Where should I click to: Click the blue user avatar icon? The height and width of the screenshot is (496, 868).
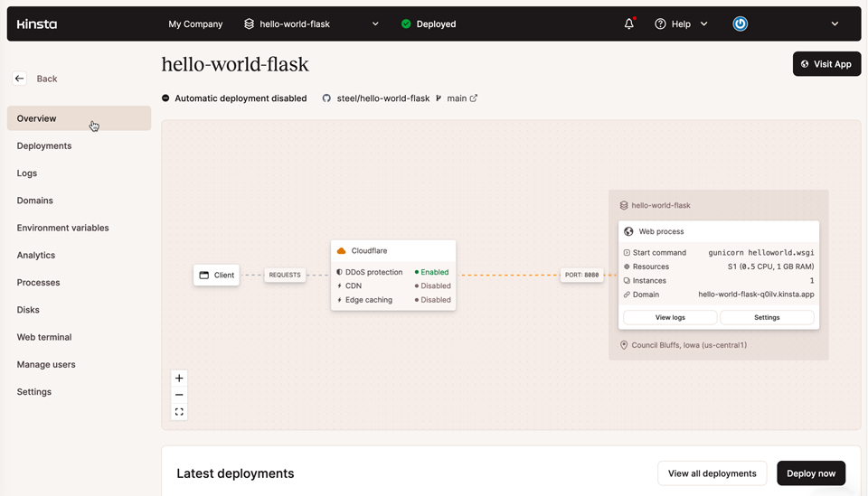point(741,23)
